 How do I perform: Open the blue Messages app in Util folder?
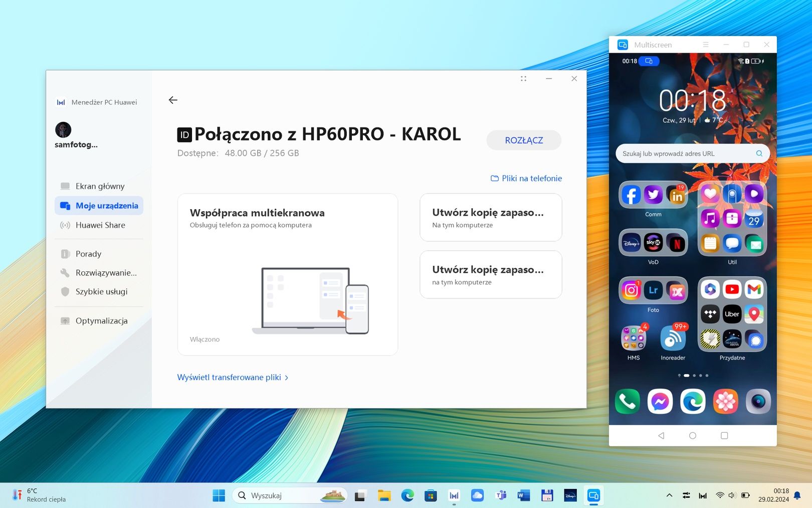pos(732,244)
